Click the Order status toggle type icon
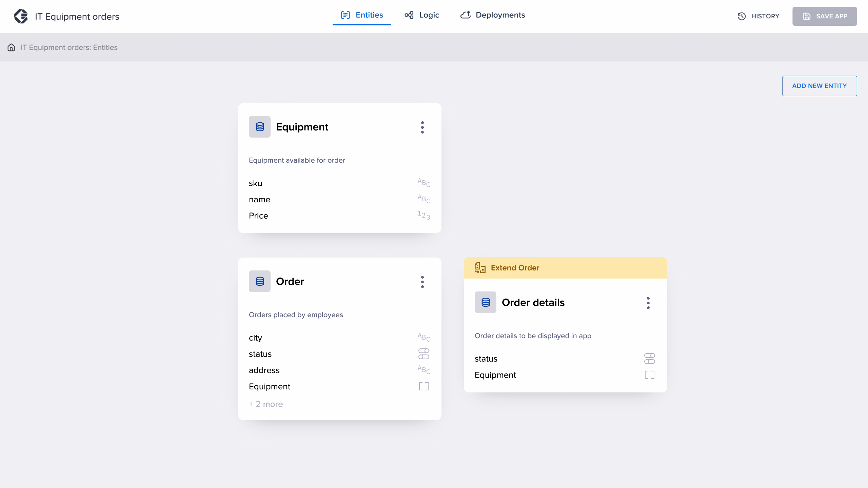 (423, 354)
